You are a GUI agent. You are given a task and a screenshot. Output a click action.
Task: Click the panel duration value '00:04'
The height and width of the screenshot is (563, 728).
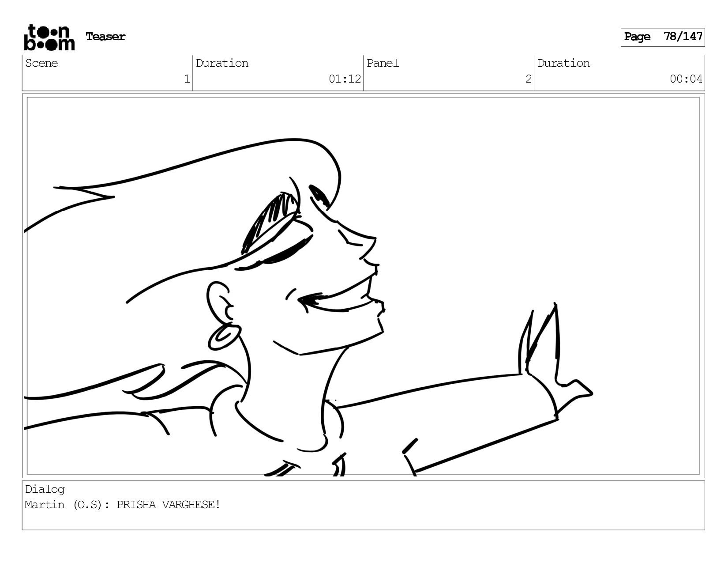pyautogui.click(x=686, y=79)
